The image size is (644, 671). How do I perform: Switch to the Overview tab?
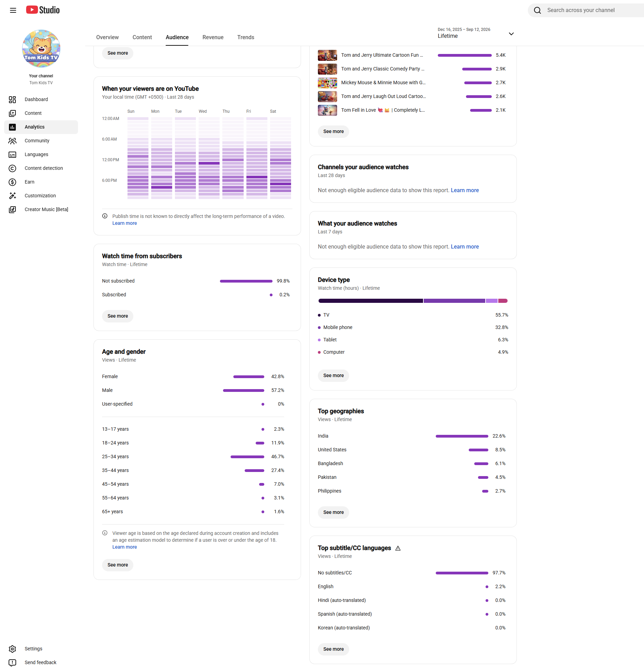[x=108, y=37]
